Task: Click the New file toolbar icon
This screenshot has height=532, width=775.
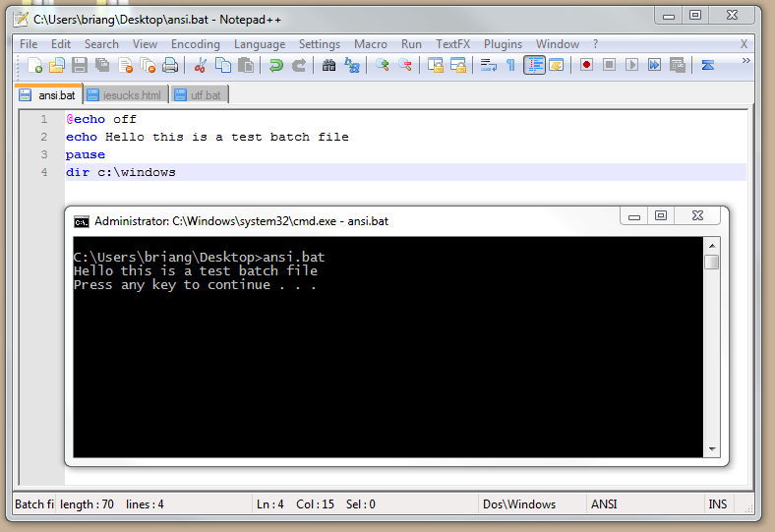Action: click(35, 66)
